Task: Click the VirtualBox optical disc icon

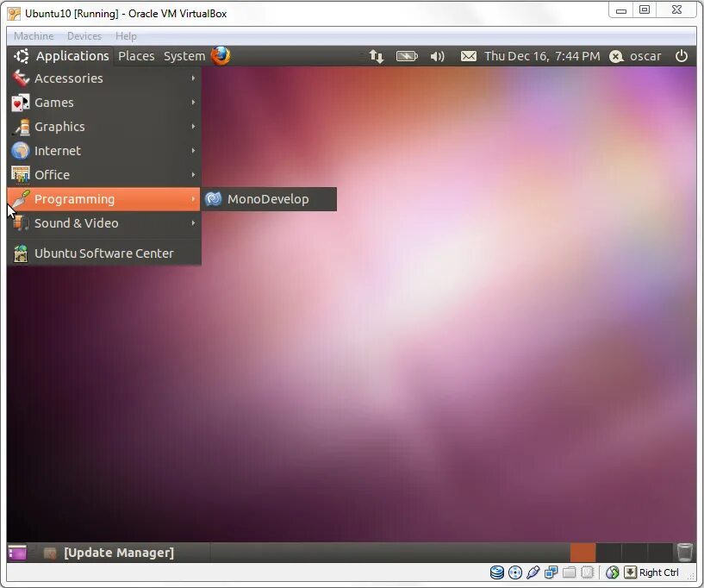Action: [515, 572]
